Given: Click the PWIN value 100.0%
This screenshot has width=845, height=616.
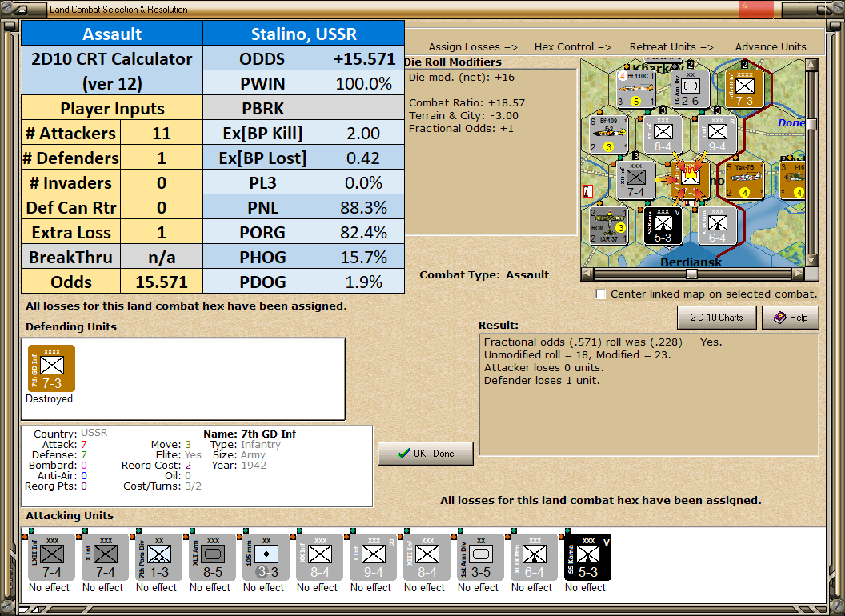Looking at the screenshot, I should click(364, 83).
